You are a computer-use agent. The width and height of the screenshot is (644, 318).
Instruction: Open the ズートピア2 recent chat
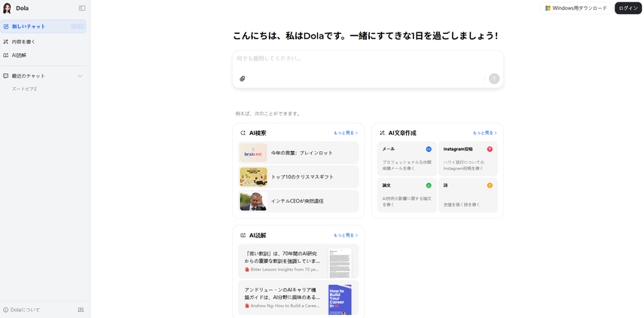[x=24, y=89]
